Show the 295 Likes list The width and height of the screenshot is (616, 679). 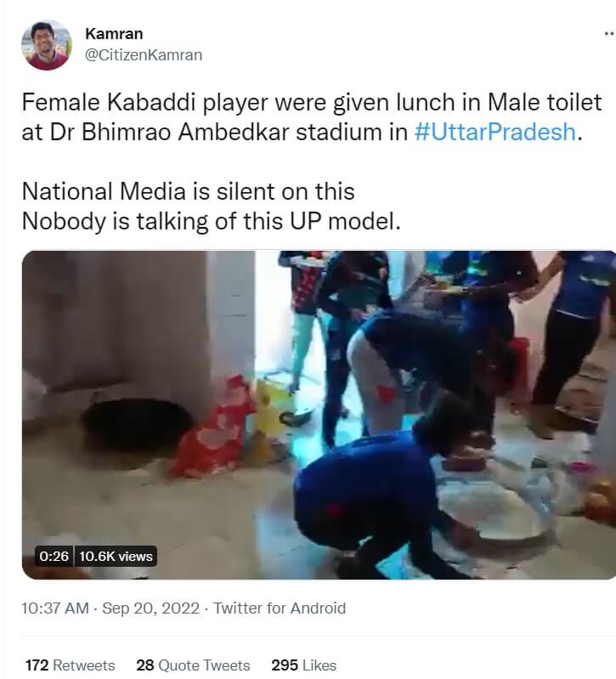pos(303,665)
